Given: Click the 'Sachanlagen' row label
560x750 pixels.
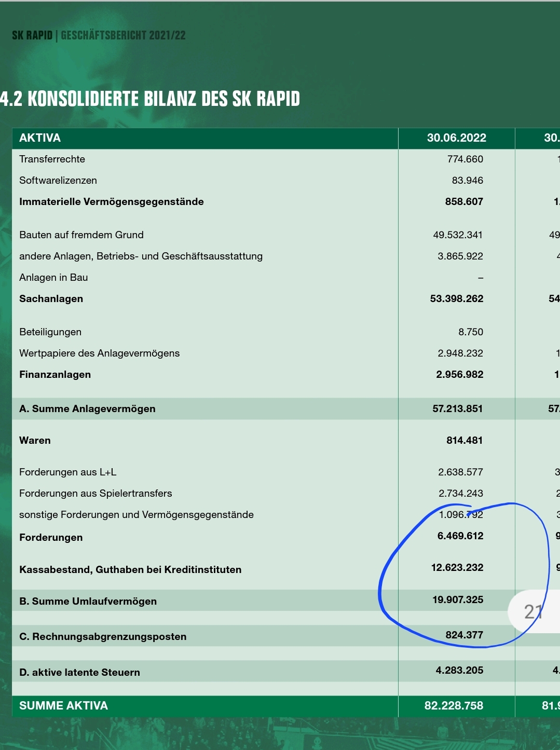Looking at the screenshot, I should tap(51, 299).
